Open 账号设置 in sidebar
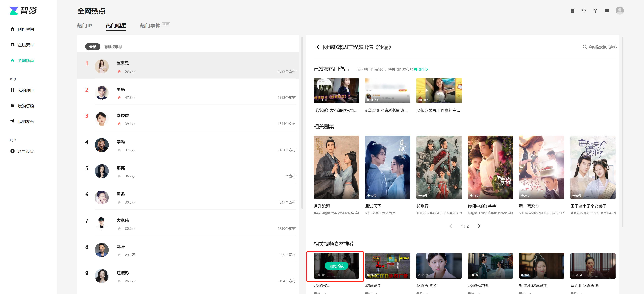644x294 pixels. [x=22, y=151]
